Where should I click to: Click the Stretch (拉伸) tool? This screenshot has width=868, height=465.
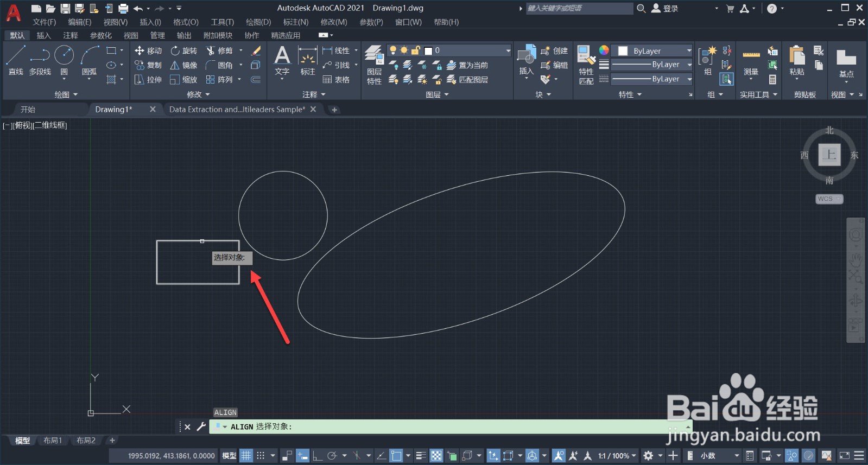pos(148,80)
